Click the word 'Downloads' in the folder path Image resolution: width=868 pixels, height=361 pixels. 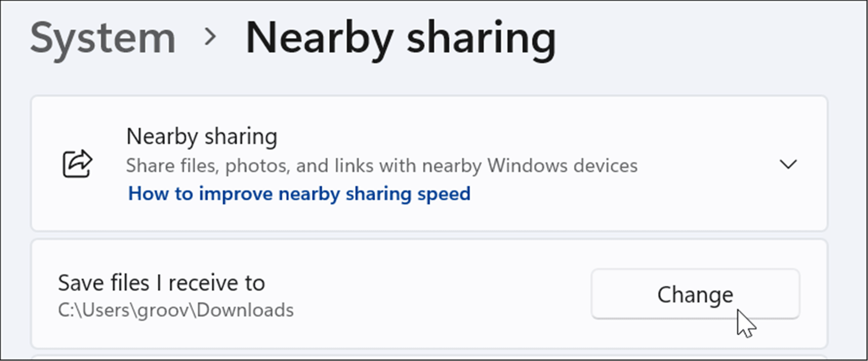click(245, 310)
